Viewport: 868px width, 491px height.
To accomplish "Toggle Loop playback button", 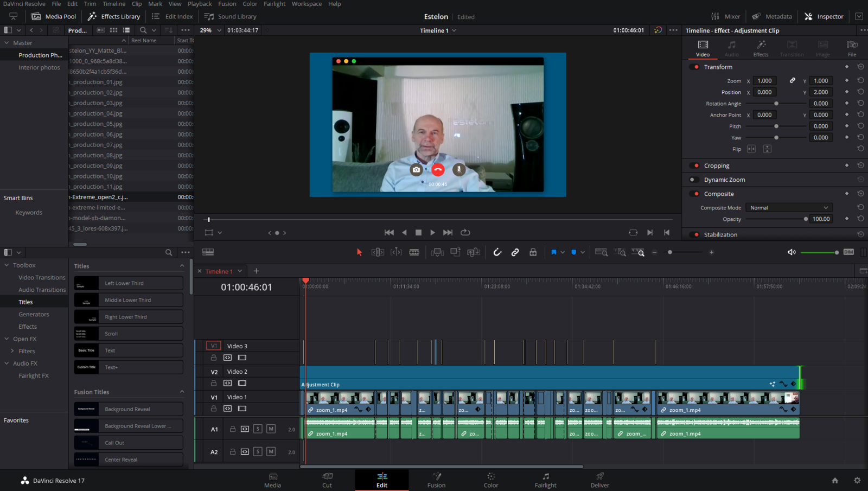I will (x=465, y=233).
